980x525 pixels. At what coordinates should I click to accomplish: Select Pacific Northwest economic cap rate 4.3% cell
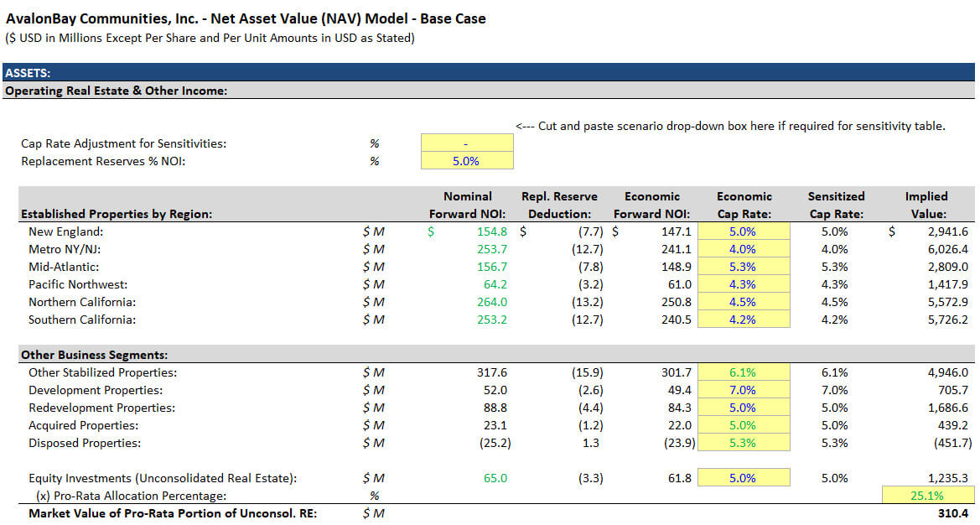pyautogui.click(x=743, y=283)
